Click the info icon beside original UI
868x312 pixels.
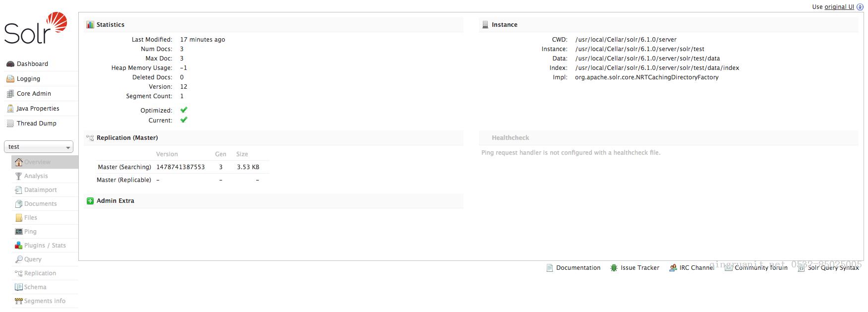tap(860, 7)
